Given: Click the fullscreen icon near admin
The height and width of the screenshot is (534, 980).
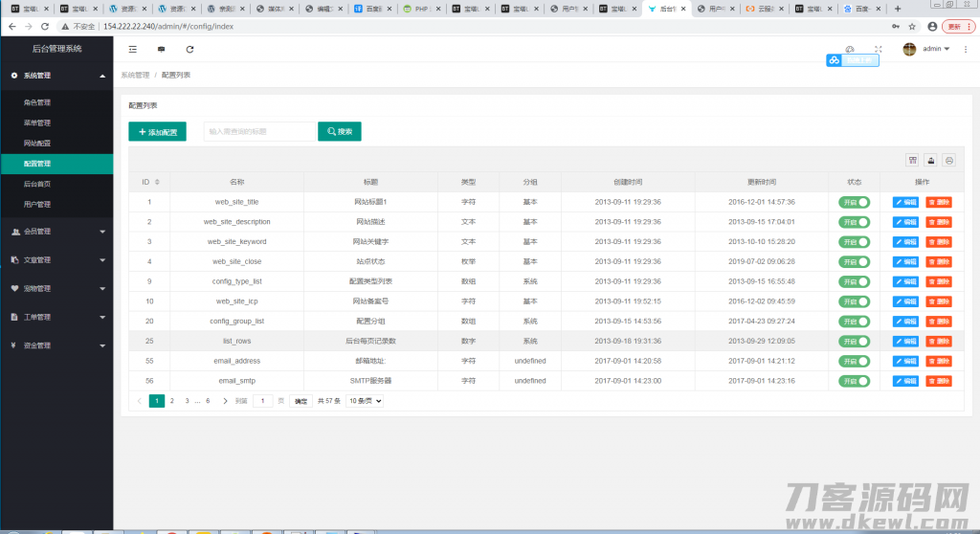Looking at the screenshot, I should (878, 49).
